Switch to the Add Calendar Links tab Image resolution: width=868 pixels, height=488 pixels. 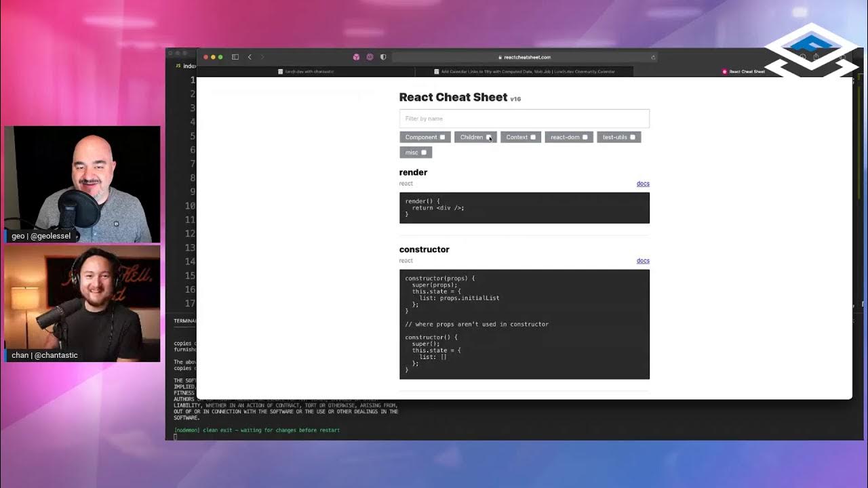tap(524, 71)
